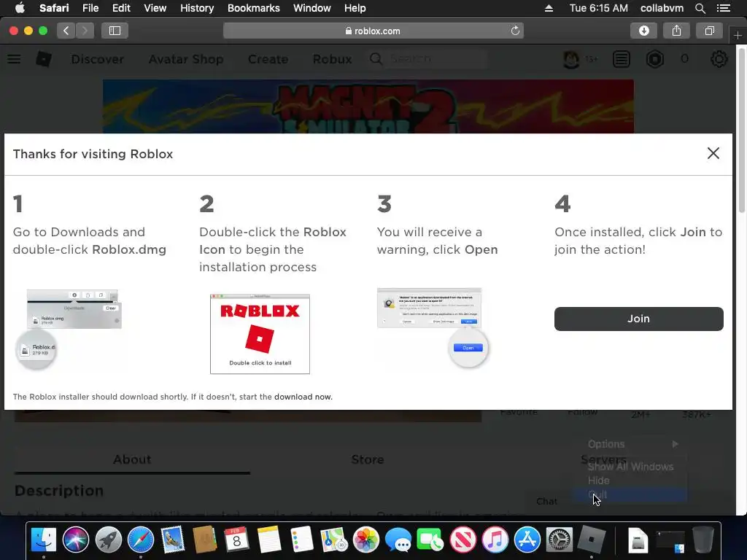Open the View menu
This screenshot has width=747, height=560.
point(155,8)
